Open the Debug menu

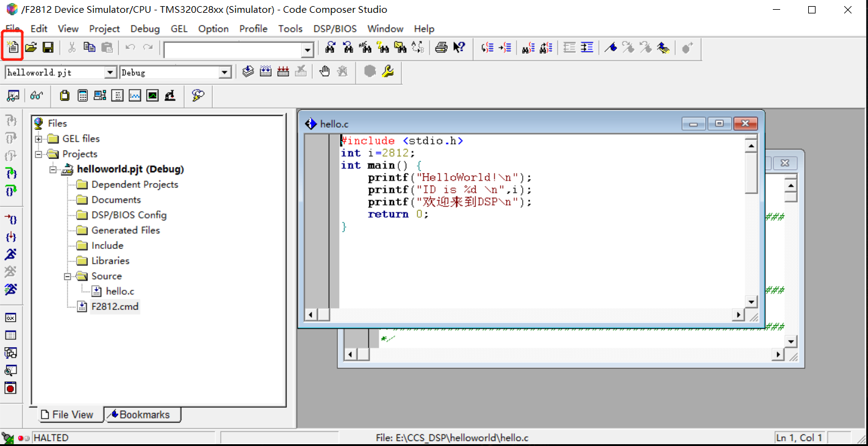tap(145, 29)
